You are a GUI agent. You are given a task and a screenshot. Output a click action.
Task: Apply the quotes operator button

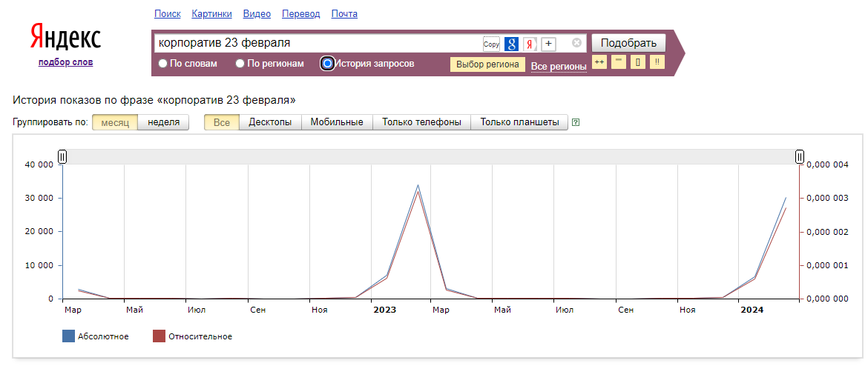pyautogui.click(x=619, y=62)
